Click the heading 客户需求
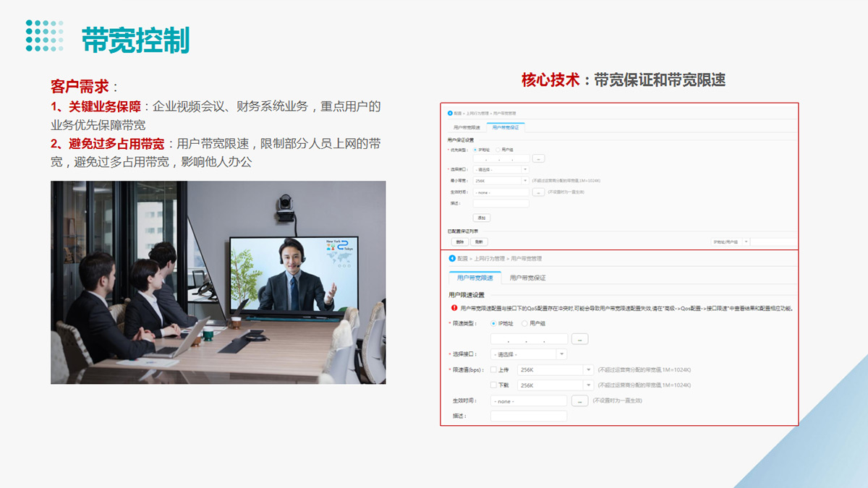Image resolution: width=868 pixels, height=488 pixels. [80, 87]
